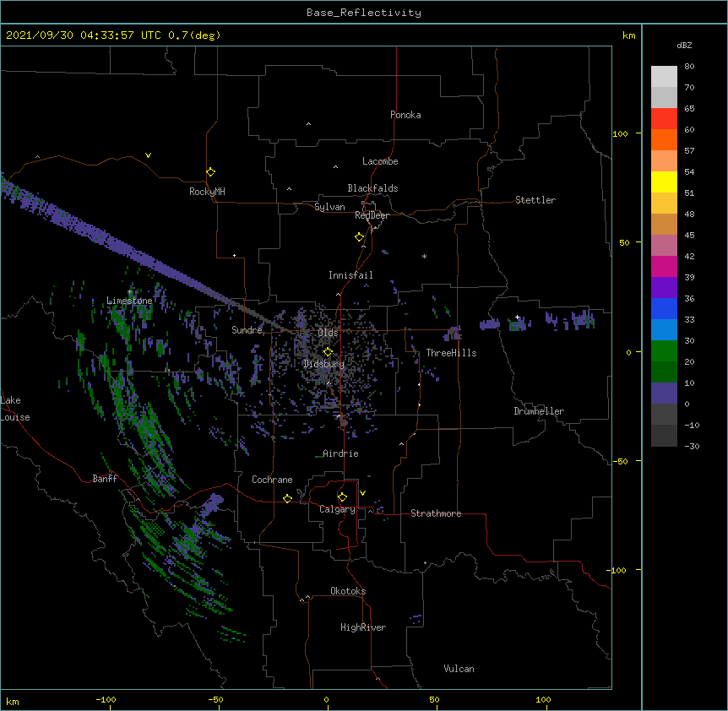Viewport: 728px width, 711px height.
Task: Select the green 30–20 dBZ legend swatch
Action: [664, 351]
